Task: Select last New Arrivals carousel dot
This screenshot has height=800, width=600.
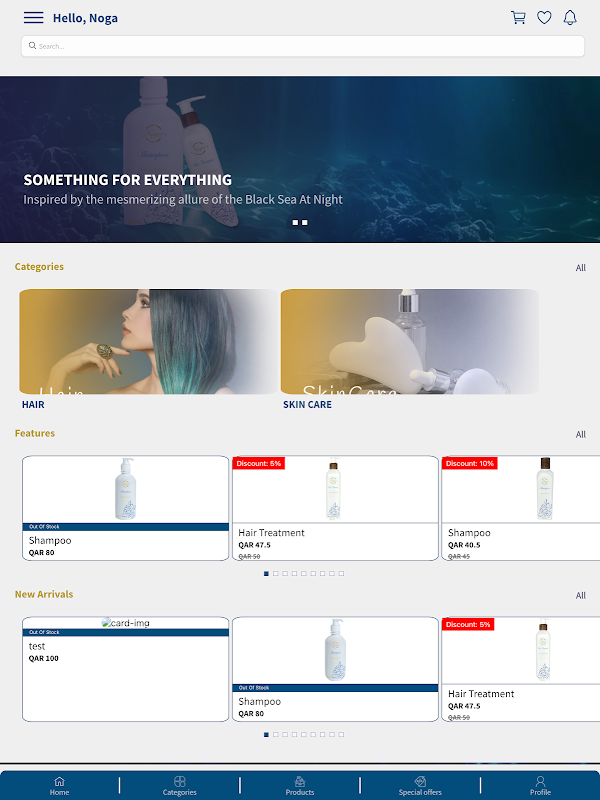Action: point(341,735)
